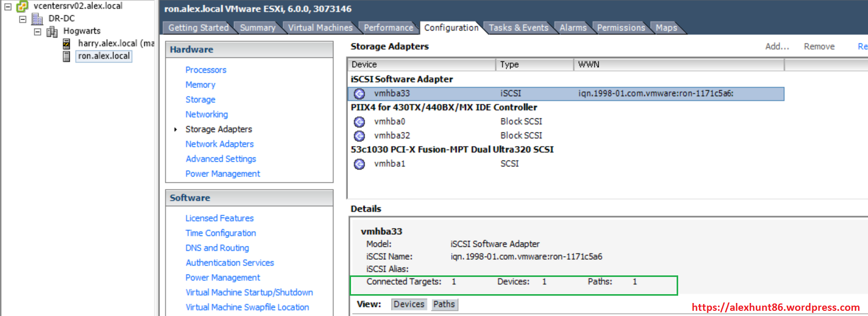Click the ron.alex.local host icon
The image size is (868, 316).
(x=66, y=56)
